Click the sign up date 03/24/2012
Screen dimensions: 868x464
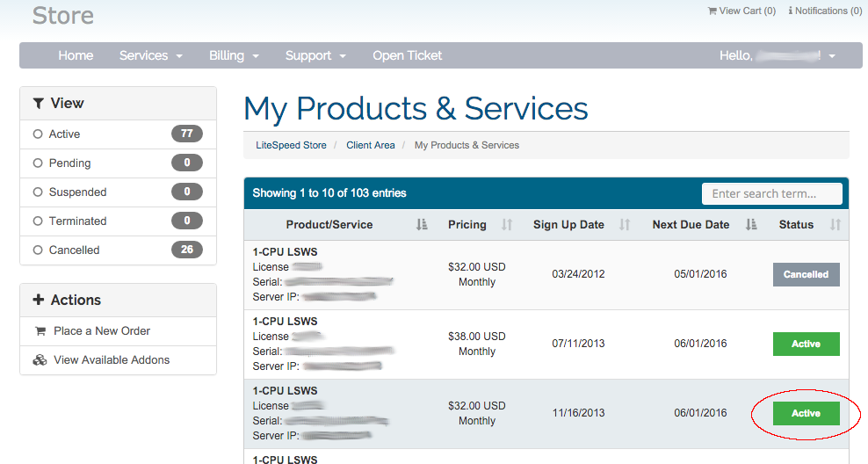coord(578,274)
